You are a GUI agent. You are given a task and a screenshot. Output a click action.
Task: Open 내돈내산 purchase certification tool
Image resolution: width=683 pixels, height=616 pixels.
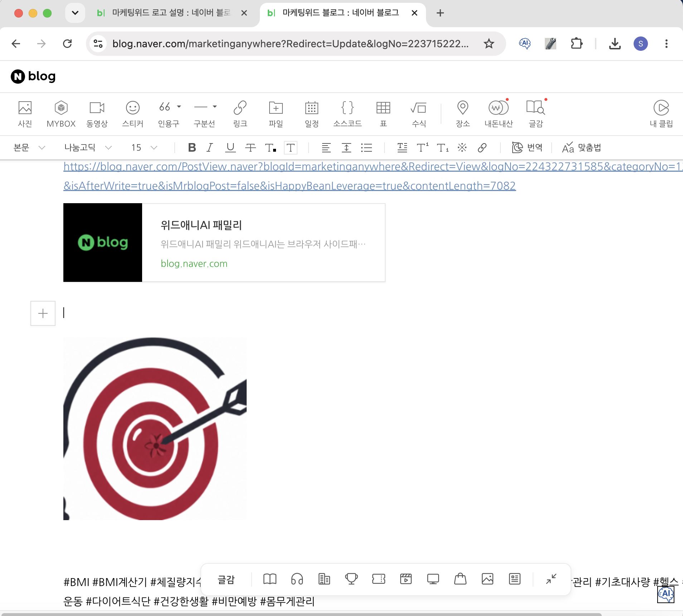click(499, 114)
